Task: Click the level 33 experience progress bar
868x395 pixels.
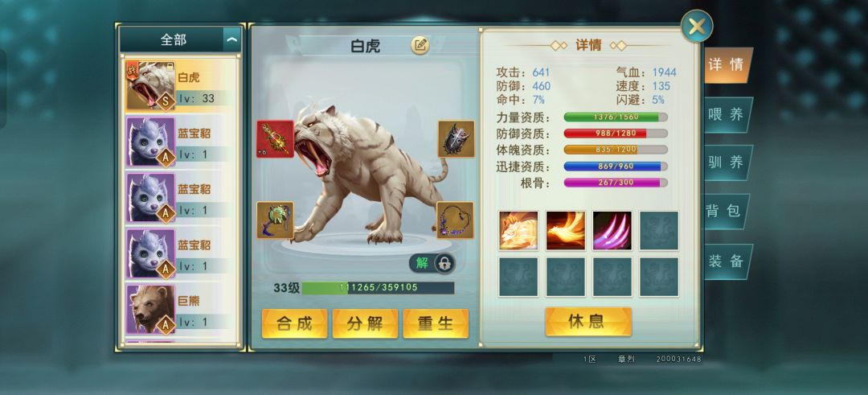Action: (x=378, y=288)
